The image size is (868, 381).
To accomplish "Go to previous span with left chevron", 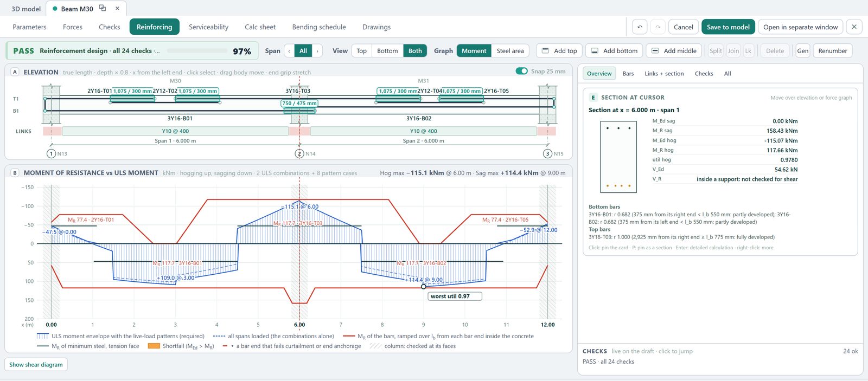I will click(289, 51).
